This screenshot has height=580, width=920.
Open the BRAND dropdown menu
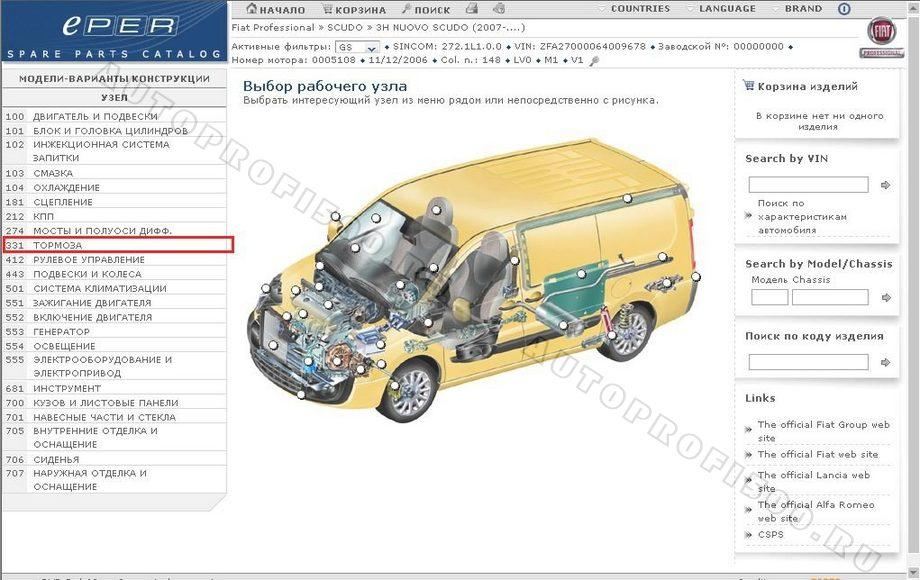coord(803,9)
